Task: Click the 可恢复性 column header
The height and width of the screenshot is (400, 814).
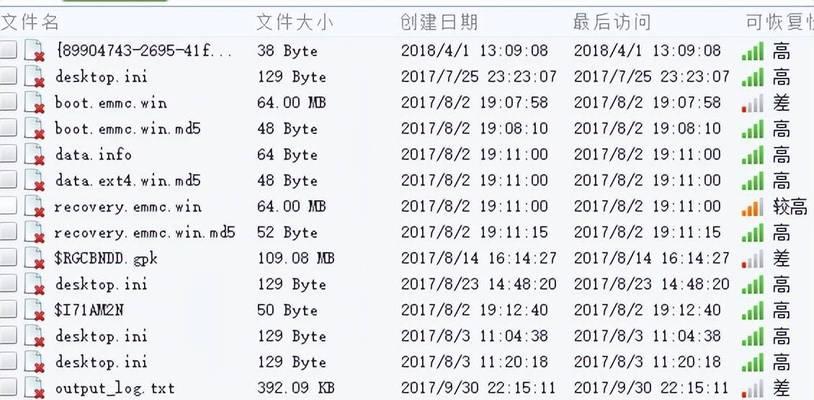Action: pos(780,23)
